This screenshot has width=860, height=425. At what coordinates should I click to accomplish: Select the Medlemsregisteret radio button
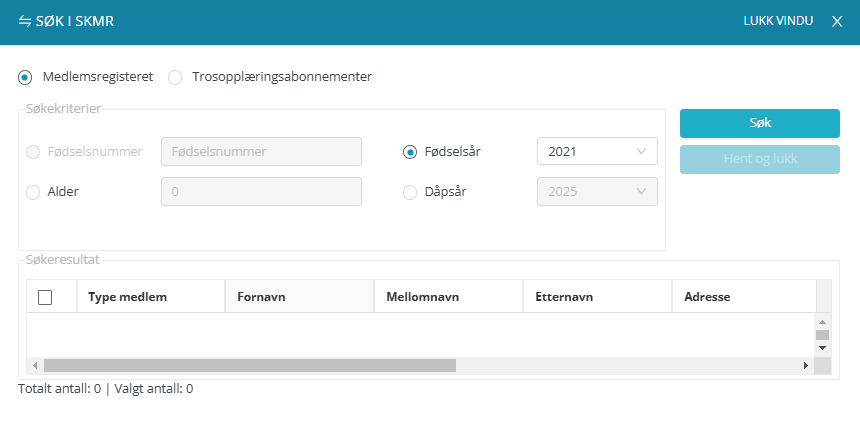point(25,76)
